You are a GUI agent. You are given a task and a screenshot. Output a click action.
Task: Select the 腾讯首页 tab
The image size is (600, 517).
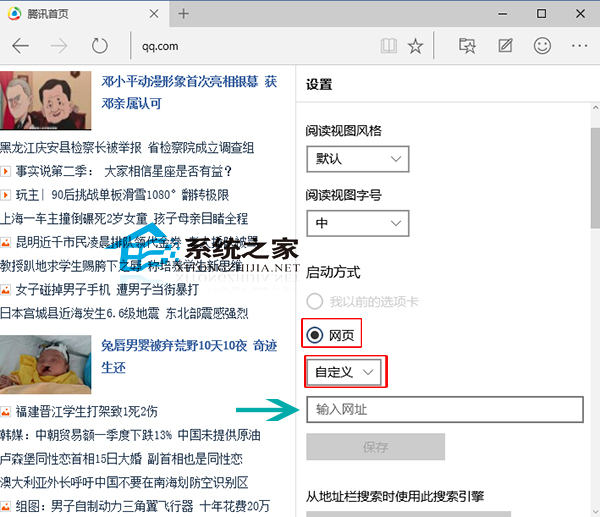tap(84, 14)
